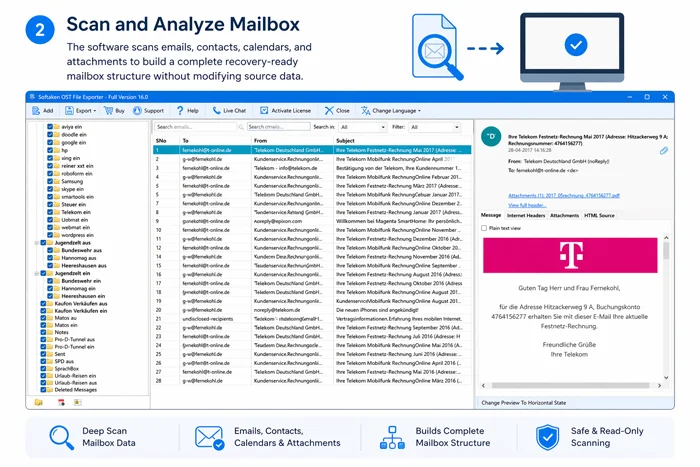Switch to the Attachments tab
The width and height of the screenshot is (700, 467).
[564, 215]
